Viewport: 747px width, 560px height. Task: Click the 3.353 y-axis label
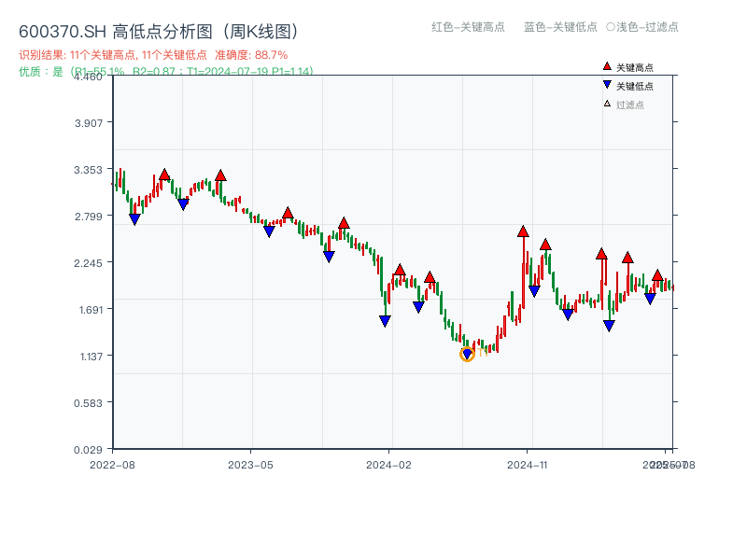(88, 170)
